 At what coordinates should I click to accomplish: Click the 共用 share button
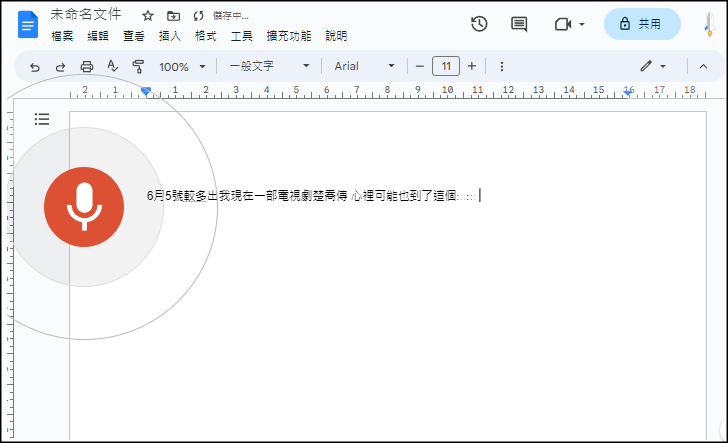(641, 24)
